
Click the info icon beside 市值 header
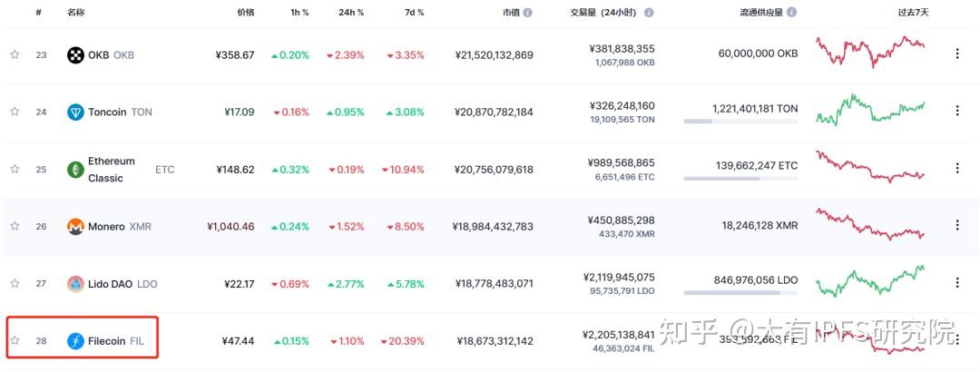pos(528,14)
